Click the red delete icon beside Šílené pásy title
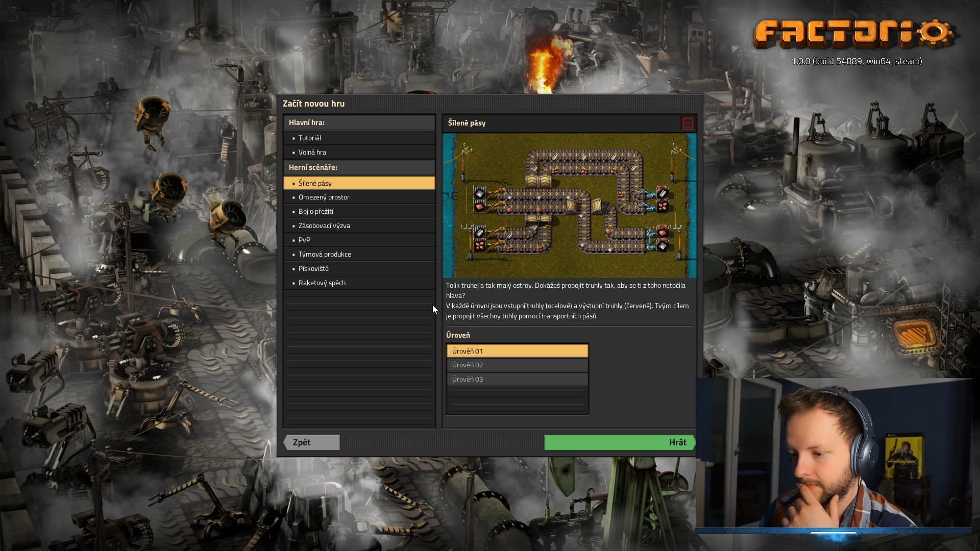This screenshot has height=551, width=980. [688, 123]
